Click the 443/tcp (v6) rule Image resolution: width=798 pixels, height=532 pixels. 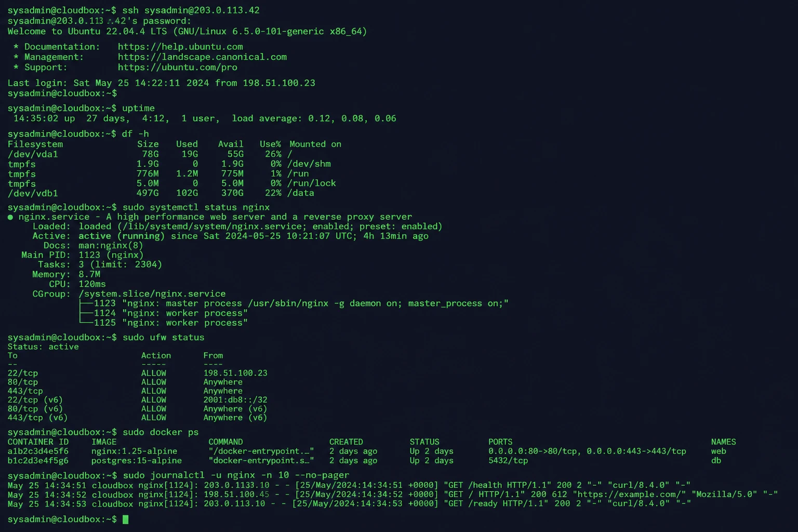pyautogui.click(x=138, y=418)
